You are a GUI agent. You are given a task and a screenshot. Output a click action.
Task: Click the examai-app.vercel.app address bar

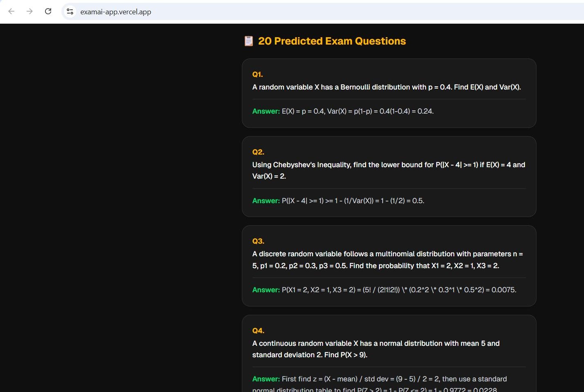[323, 11]
